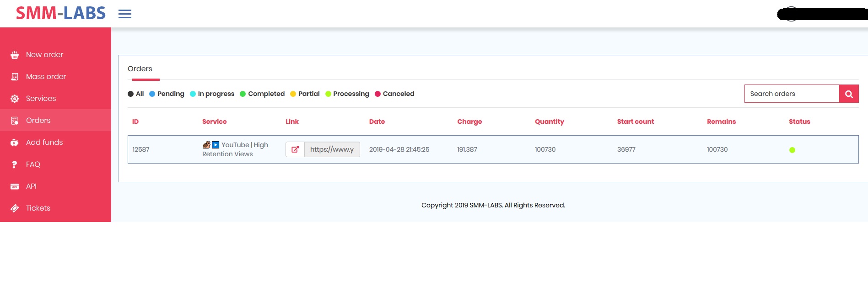Viewport: 868px width, 291px height.
Task: Open order link external icon
Action: pyautogui.click(x=295, y=149)
